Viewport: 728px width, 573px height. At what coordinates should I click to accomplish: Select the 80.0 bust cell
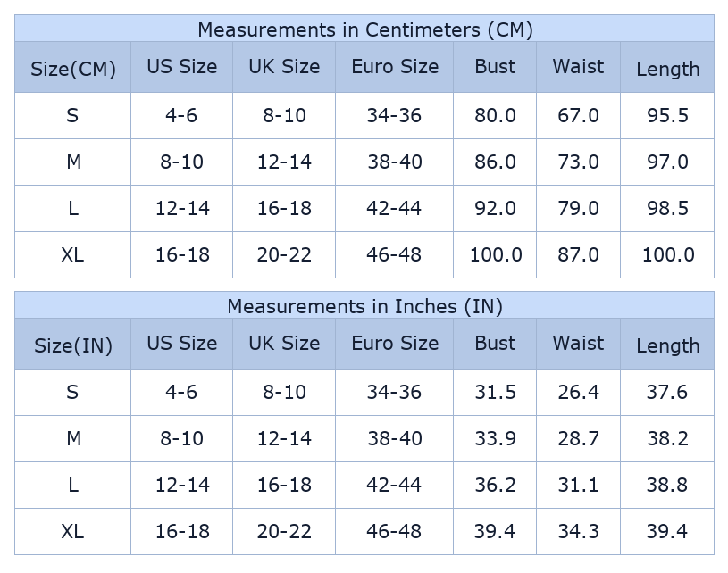pyautogui.click(x=495, y=116)
